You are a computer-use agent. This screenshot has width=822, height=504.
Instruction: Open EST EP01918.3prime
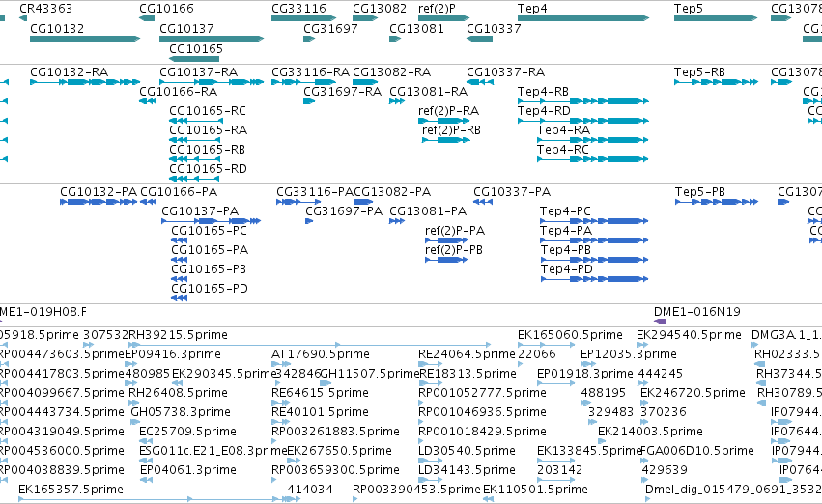pyautogui.click(x=585, y=374)
